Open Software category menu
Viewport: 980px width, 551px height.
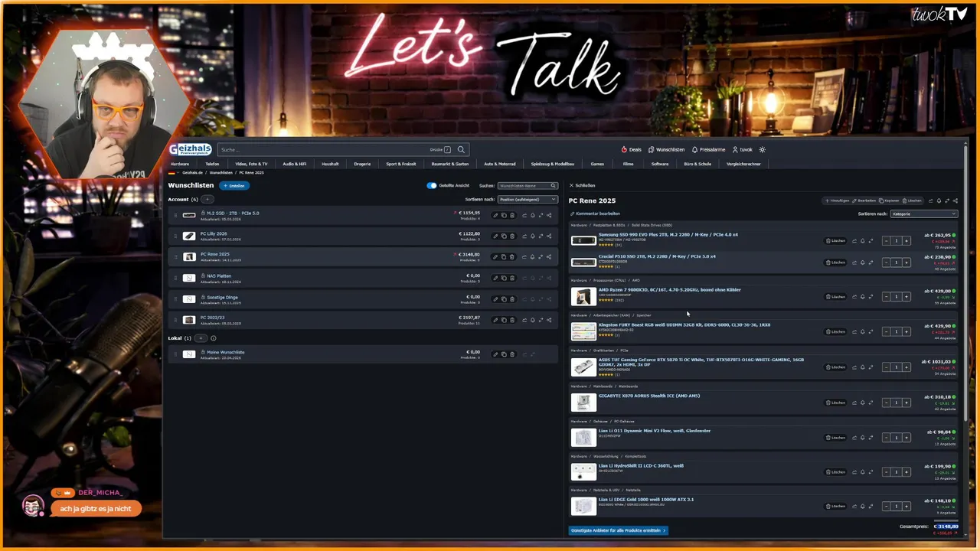(x=660, y=164)
